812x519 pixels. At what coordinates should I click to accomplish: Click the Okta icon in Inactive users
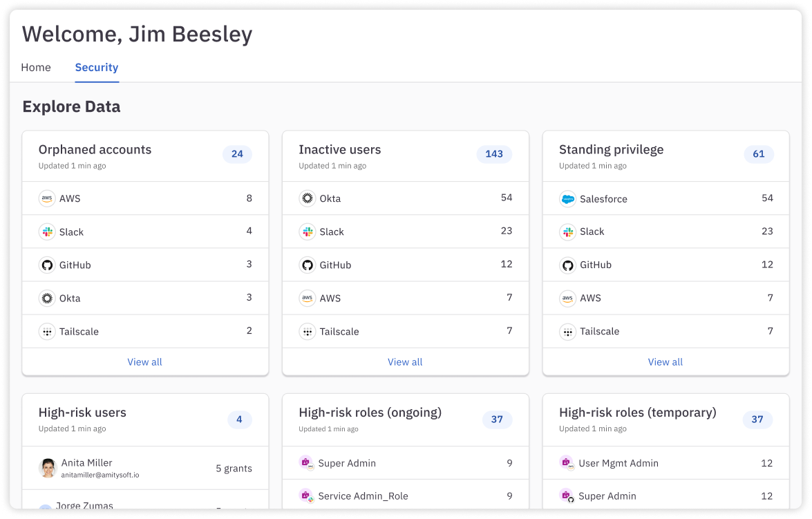pos(308,198)
